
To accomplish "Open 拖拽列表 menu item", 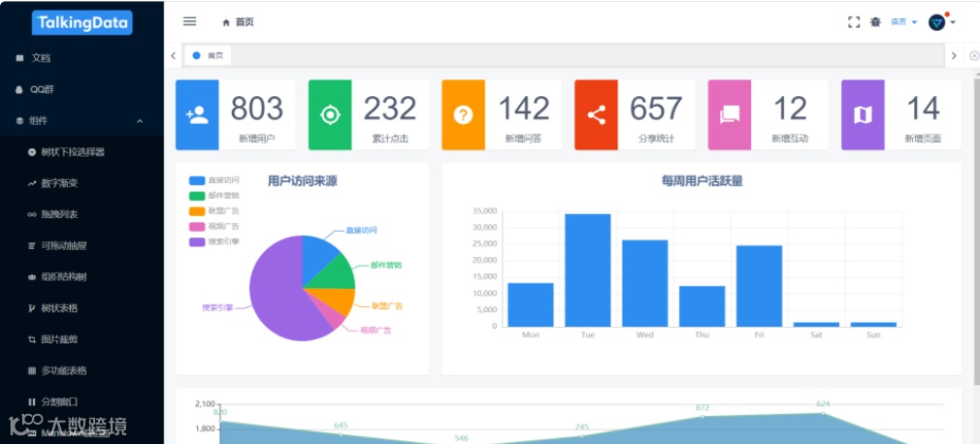I will 82,214.
